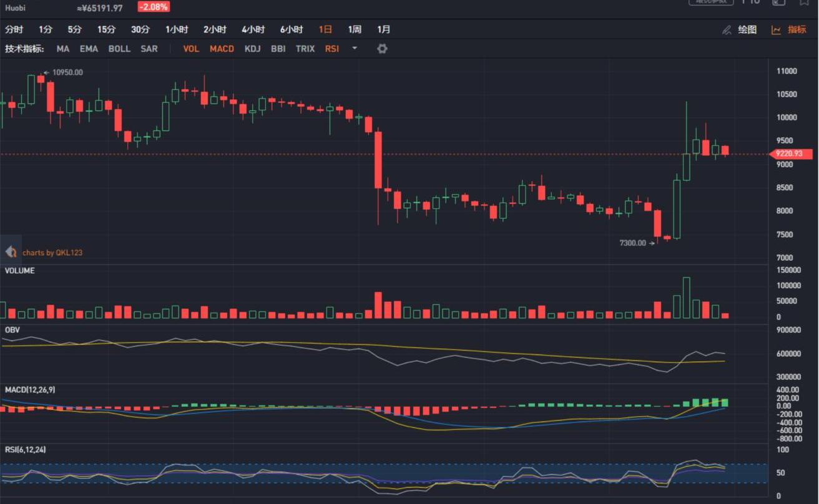
Task: Switch to the 4小时 timeframe
Action: pyautogui.click(x=253, y=30)
